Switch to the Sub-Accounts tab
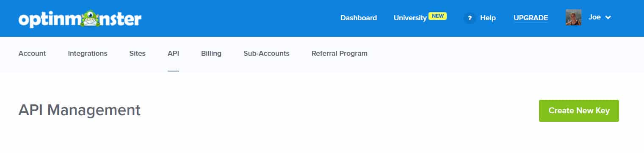 pyautogui.click(x=266, y=54)
